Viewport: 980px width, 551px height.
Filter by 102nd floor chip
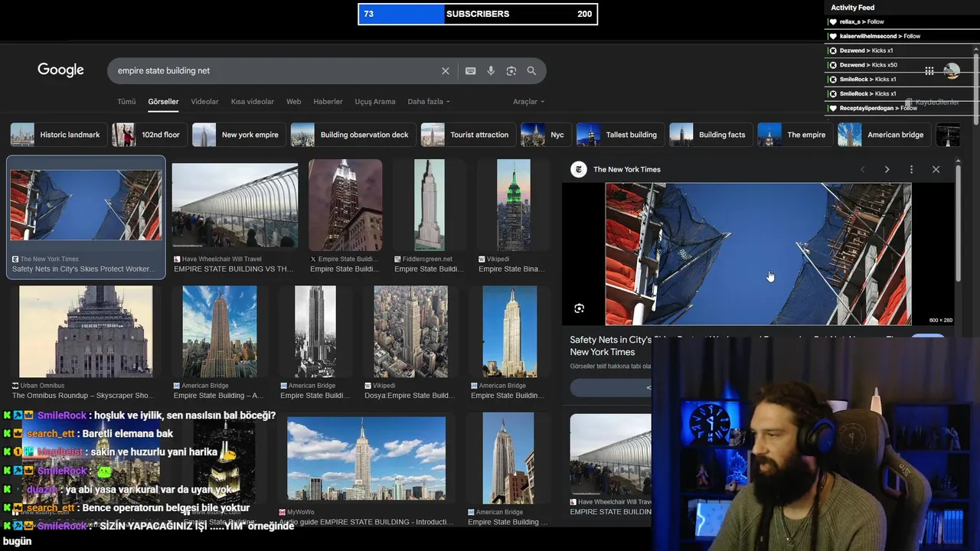[149, 135]
